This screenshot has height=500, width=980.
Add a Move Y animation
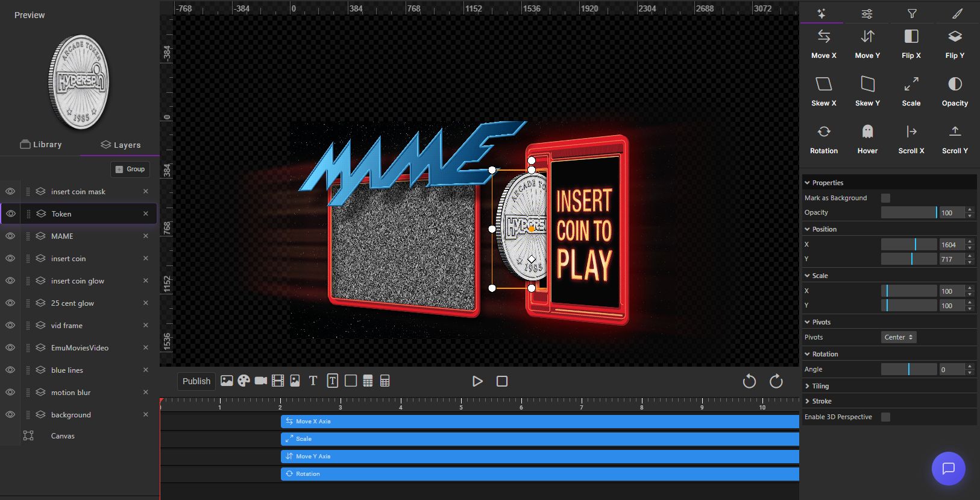(867, 44)
